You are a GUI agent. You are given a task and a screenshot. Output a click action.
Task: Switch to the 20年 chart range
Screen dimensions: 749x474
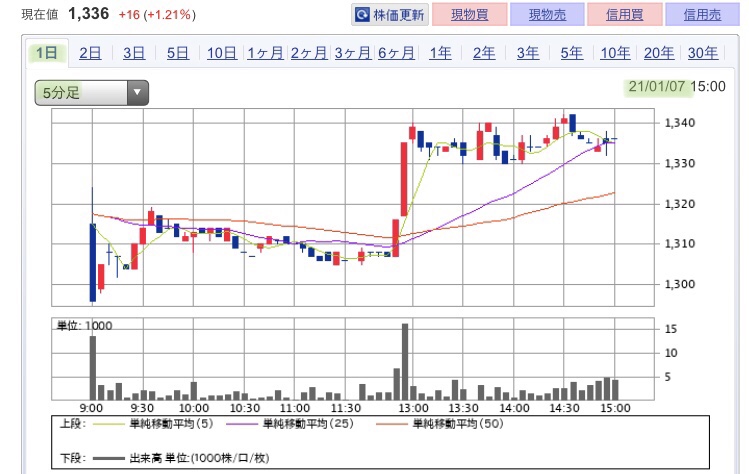pos(659,53)
